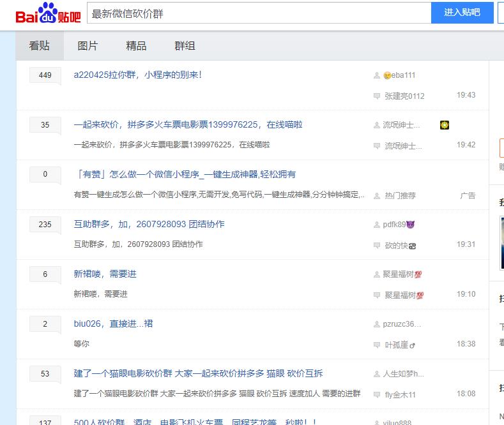Open thread 建了一个猫眼电影砍价群
The image size is (504, 425).
tap(198, 373)
